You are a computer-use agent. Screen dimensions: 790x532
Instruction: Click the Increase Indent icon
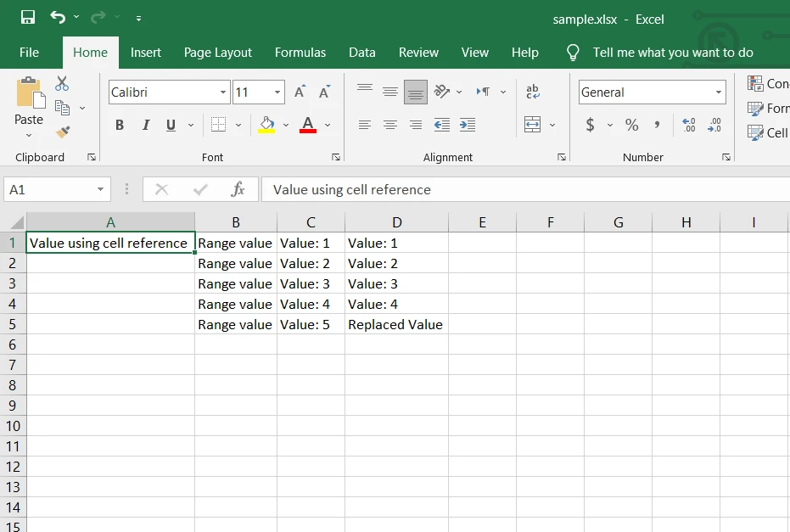tap(467, 125)
